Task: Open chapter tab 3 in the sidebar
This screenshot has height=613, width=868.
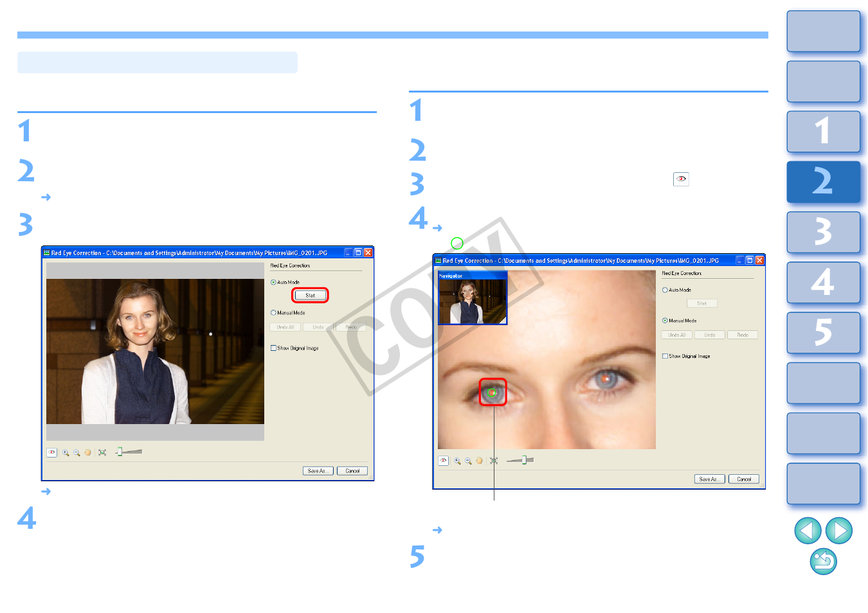Action: click(x=824, y=233)
